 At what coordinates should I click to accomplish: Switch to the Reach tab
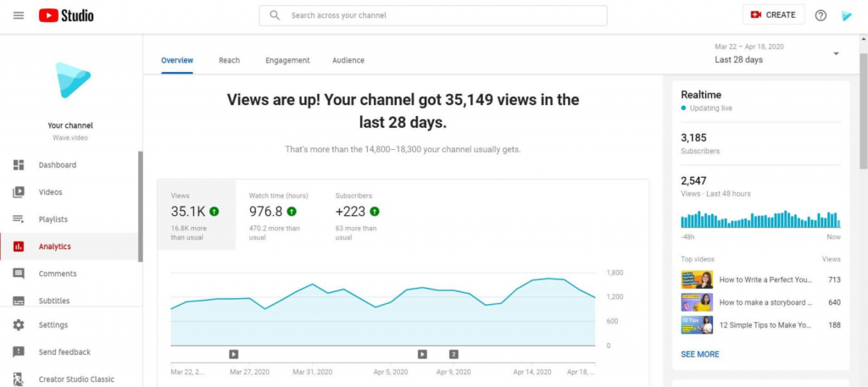click(229, 60)
